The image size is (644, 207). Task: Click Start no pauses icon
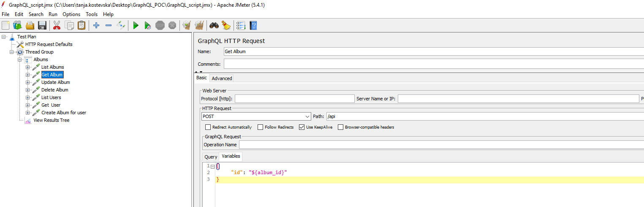point(147,25)
